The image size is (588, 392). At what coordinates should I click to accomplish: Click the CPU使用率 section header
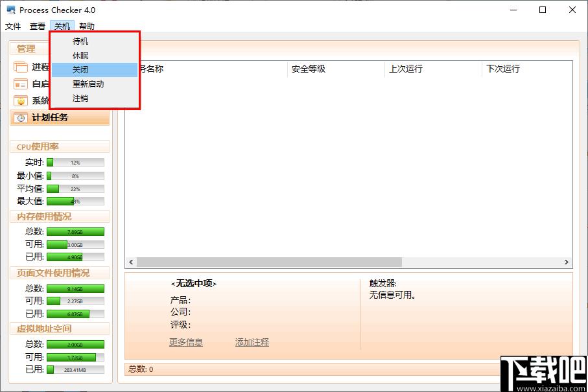pos(60,146)
